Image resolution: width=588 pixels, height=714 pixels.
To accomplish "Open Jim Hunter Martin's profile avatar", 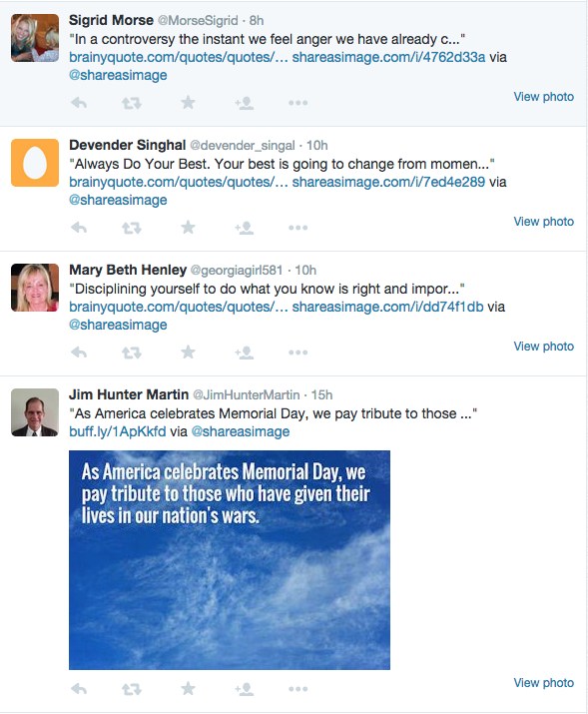I will 35,412.
